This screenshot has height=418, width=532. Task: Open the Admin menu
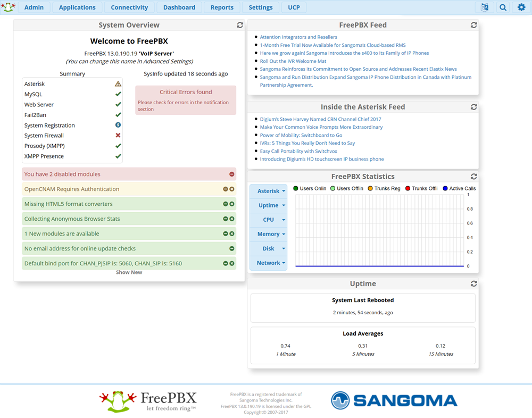34,7
